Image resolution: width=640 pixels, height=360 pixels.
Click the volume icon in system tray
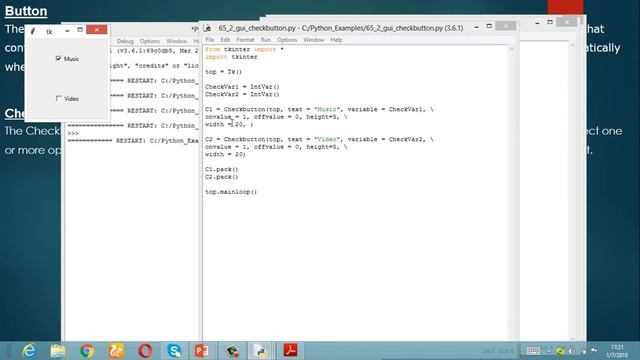coord(571,351)
